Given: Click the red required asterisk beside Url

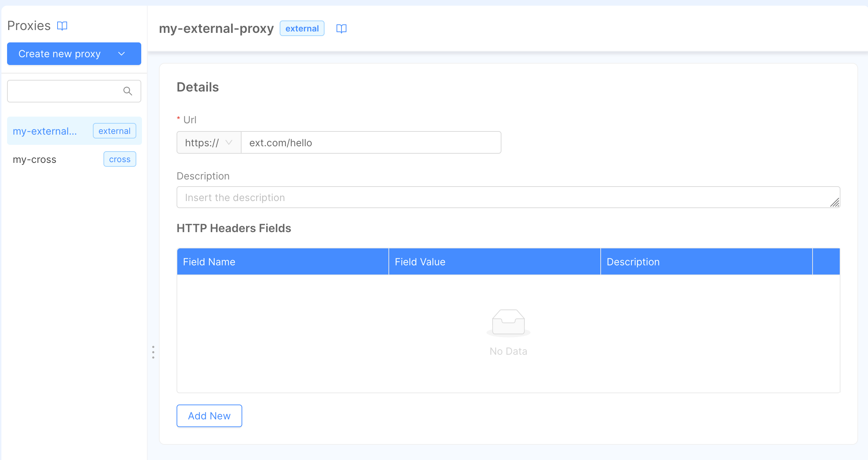Looking at the screenshot, I should click(178, 119).
